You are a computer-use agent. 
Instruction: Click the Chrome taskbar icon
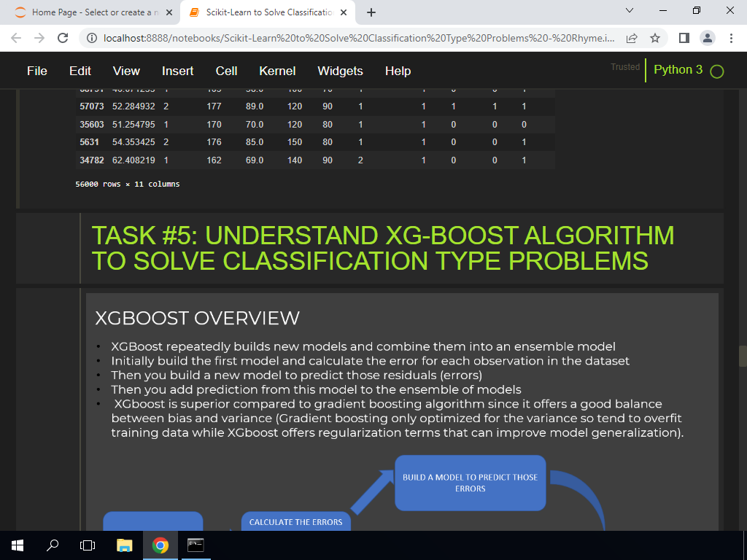(x=160, y=545)
